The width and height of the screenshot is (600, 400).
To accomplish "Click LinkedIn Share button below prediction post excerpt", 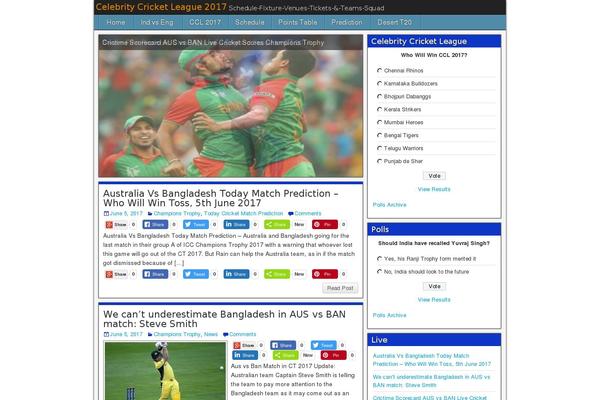I will coord(236,274).
